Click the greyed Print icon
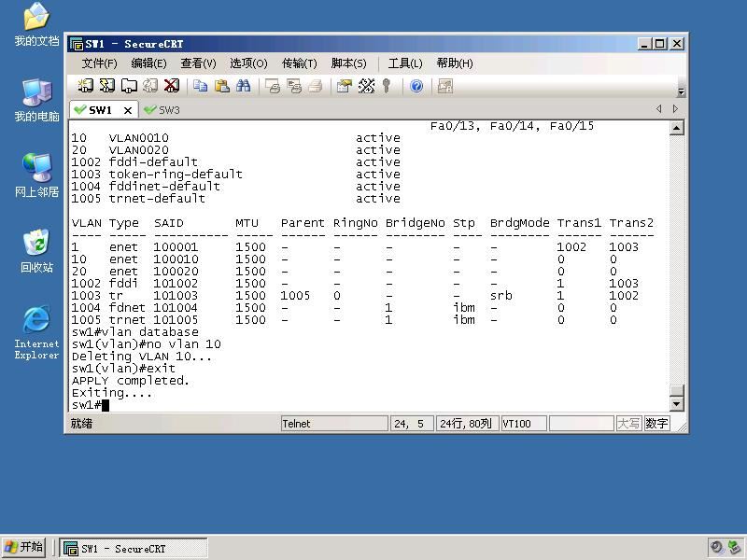 316,86
